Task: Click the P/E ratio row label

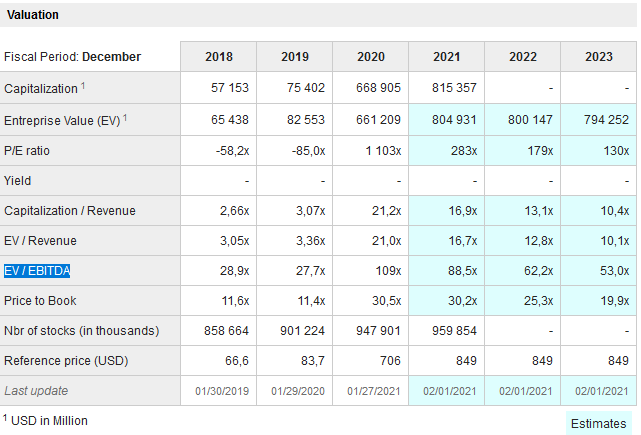Action: [28, 151]
